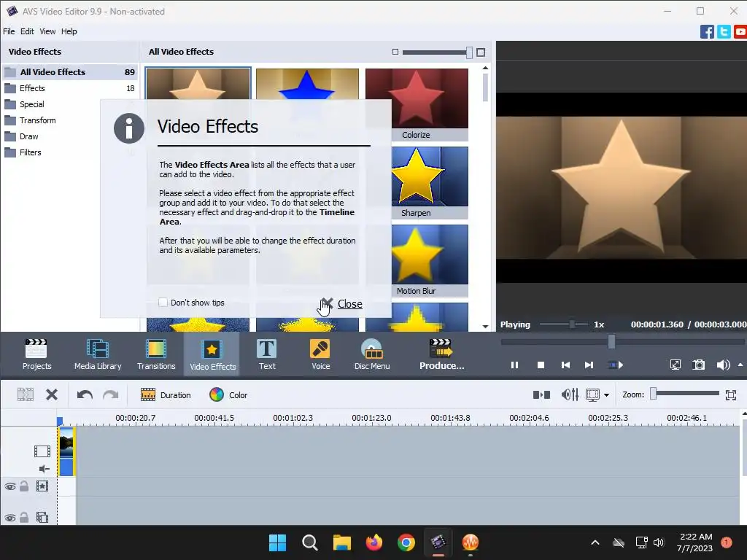Open the Color correction tool
Image resolution: width=747 pixels, height=560 pixels.
tap(228, 394)
